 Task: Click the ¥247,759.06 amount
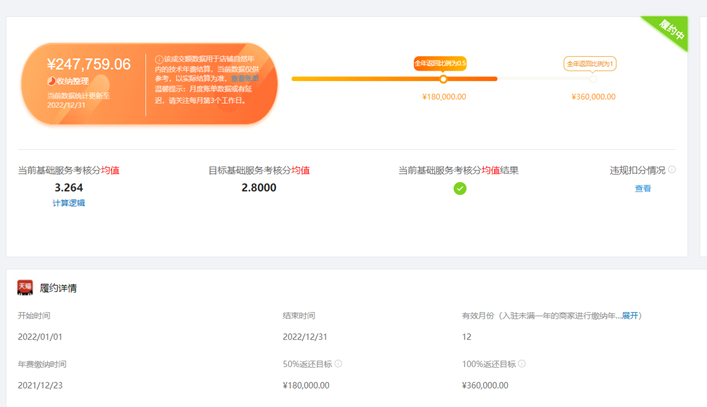pyautogui.click(x=89, y=64)
